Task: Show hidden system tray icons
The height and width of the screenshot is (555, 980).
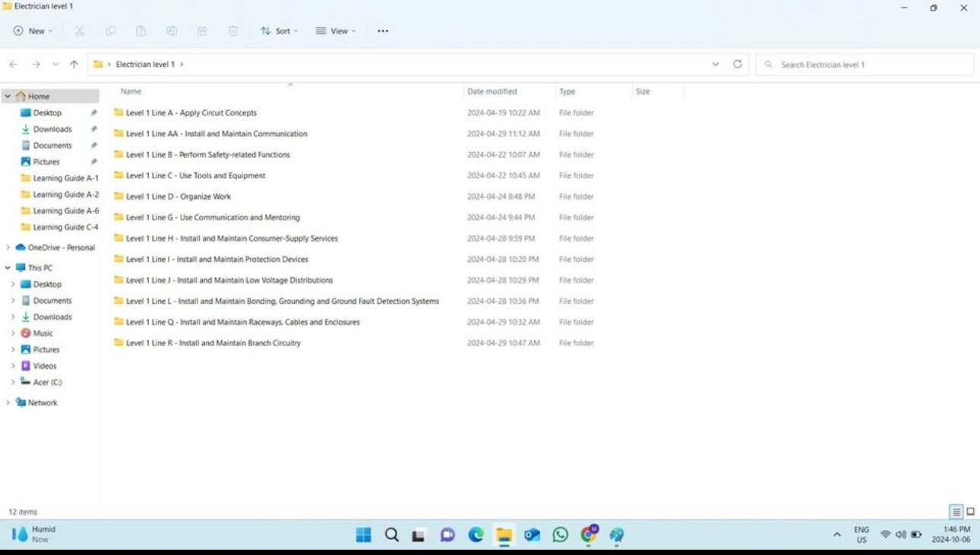Action: tap(837, 535)
